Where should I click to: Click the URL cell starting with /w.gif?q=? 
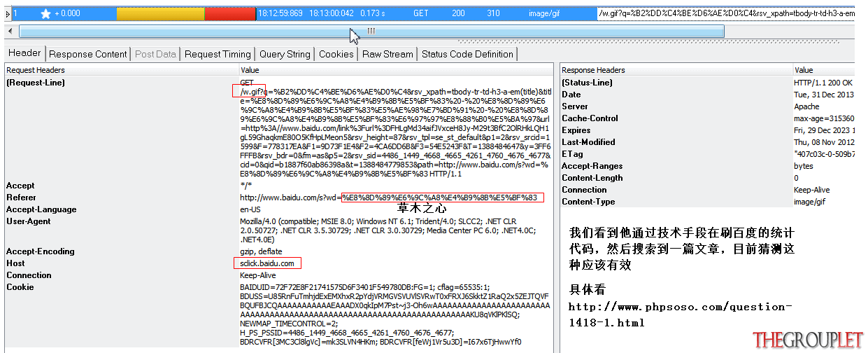pyautogui.click(x=726, y=13)
